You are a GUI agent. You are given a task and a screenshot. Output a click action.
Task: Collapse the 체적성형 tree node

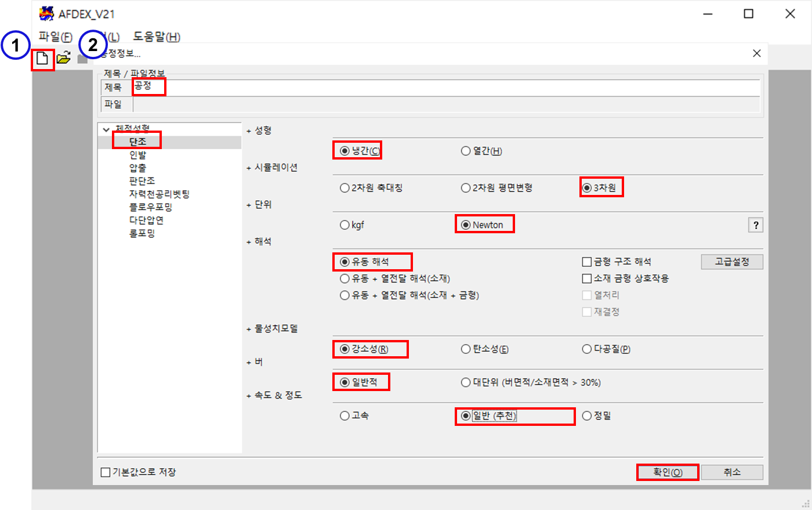[106, 129]
